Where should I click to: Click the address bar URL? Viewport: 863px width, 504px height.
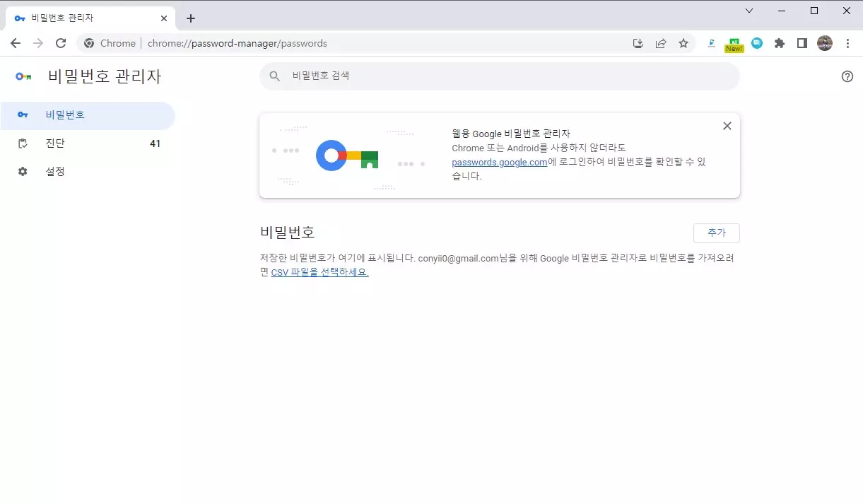[237, 43]
